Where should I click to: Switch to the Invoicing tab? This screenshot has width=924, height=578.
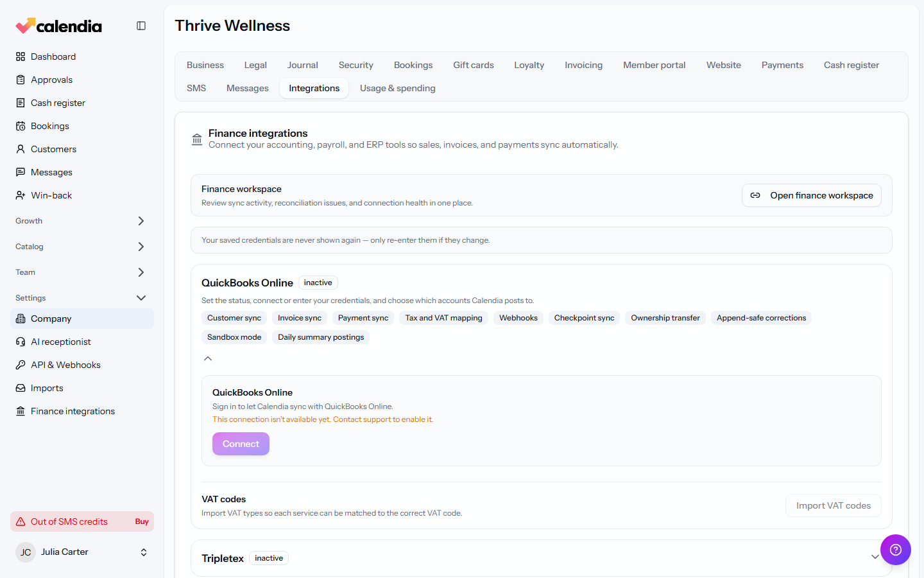[x=583, y=65]
